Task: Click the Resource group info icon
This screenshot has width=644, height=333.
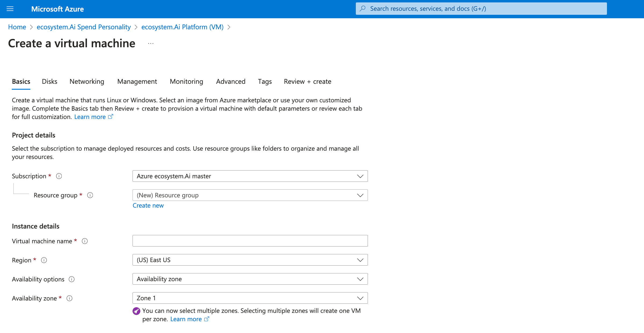Action: (90, 195)
